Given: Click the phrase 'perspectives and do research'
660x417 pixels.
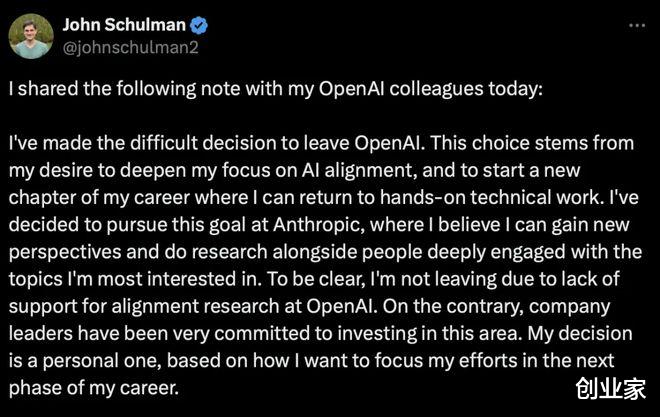Looking at the screenshot, I should pos(138,252).
